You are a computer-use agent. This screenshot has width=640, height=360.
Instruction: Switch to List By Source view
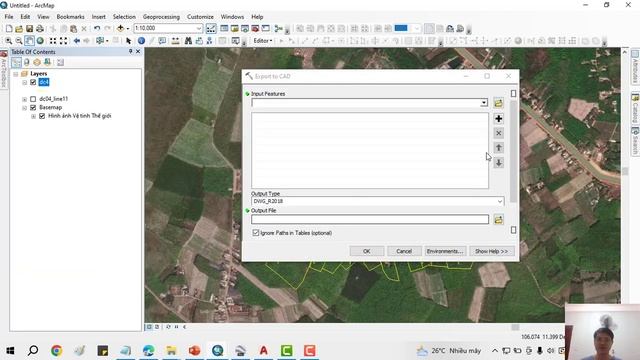(x=27, y=62)
